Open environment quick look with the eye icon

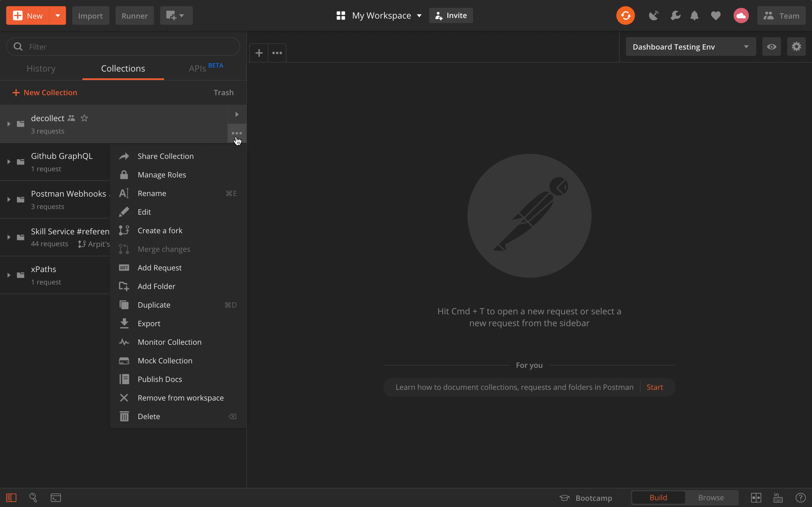pos(771,46)
